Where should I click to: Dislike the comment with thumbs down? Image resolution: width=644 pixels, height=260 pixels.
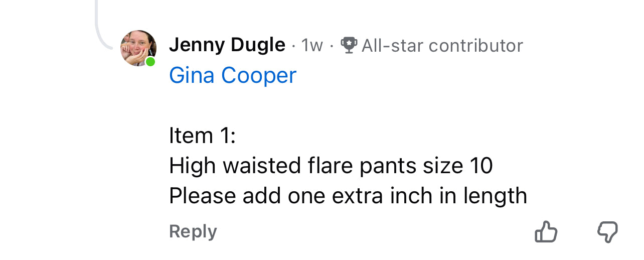click(x=607, y=232)
